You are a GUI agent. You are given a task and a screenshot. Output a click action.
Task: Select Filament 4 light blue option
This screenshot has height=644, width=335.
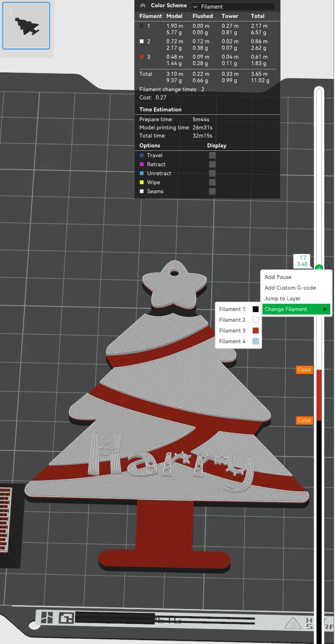[238, 341]
